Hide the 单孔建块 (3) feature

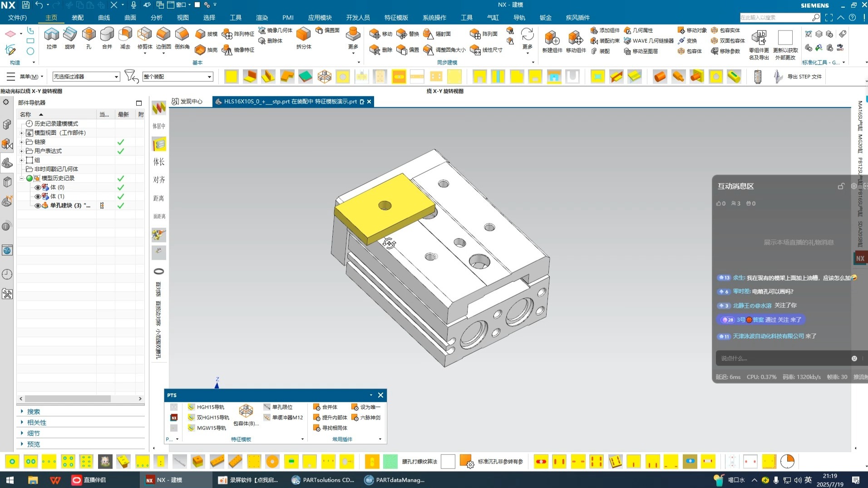[x=38, y=206]
